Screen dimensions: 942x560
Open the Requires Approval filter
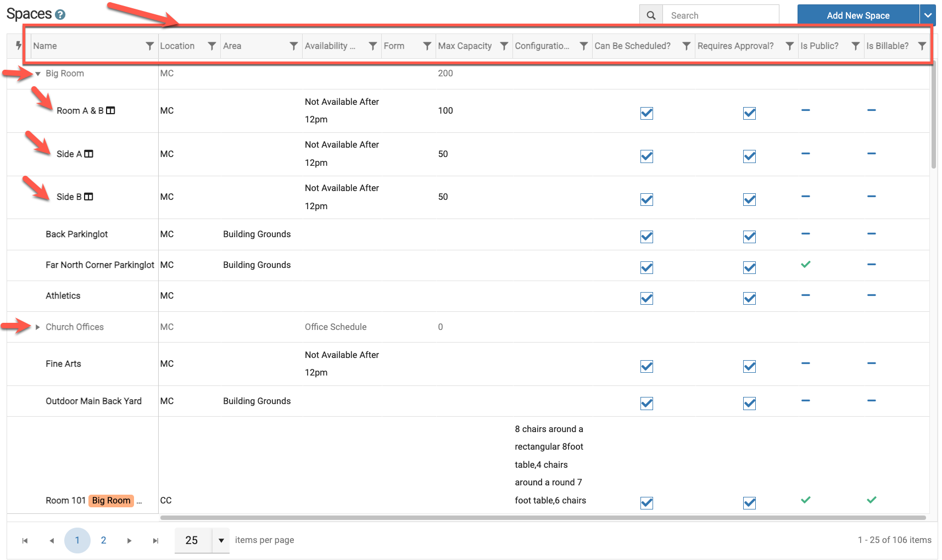(789, 46)
